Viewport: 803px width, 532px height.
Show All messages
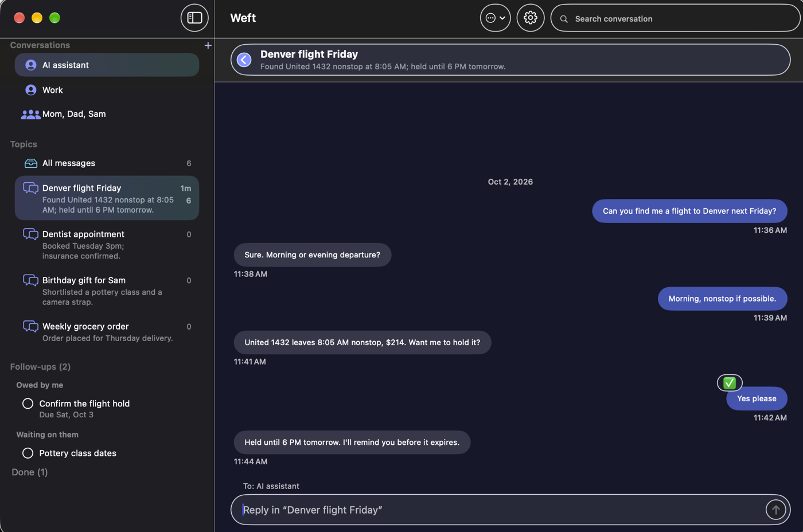[x=107, y=163]
